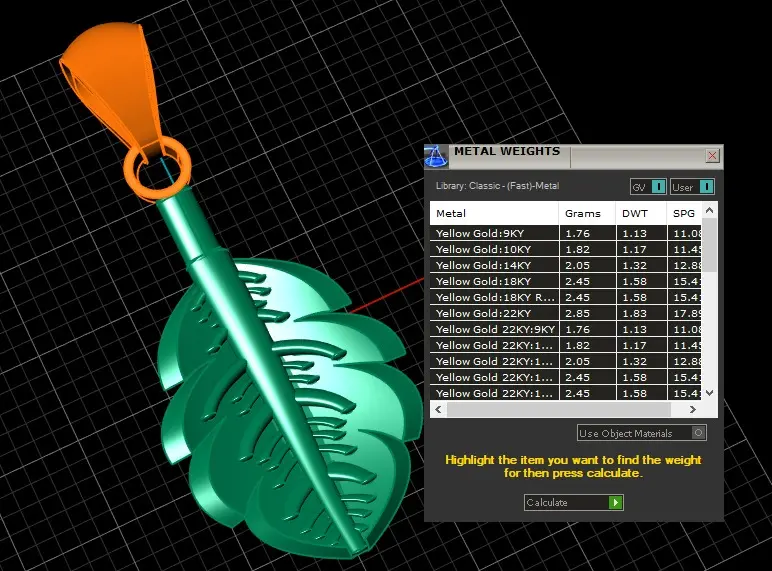
Task: Select the Yellow Gold:22KY row
Action: tap(566, 313)
